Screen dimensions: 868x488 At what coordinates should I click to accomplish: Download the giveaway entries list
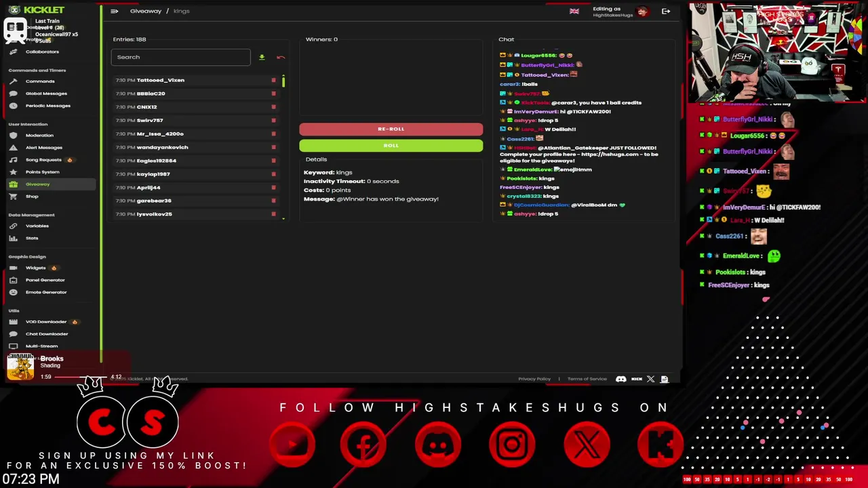(x=262, y=58)
